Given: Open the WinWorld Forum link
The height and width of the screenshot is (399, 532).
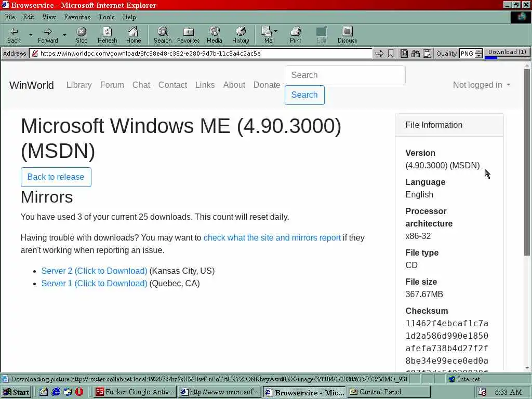Looking at the screenshot, I should (112, 85).
